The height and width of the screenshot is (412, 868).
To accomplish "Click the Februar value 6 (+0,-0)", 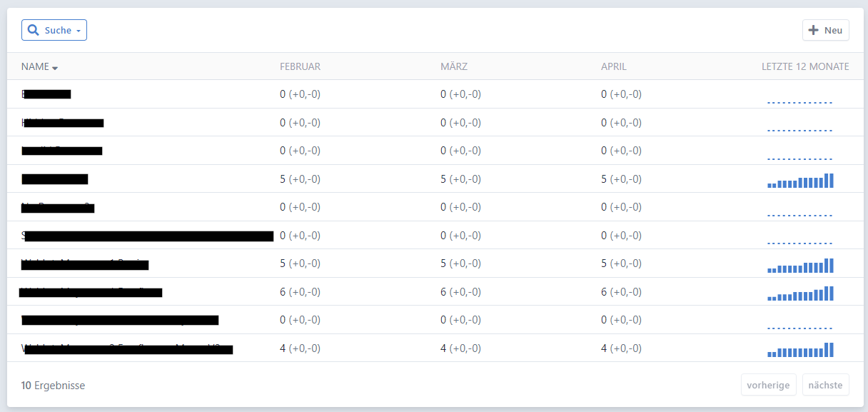I will click(x=300, y=292).
